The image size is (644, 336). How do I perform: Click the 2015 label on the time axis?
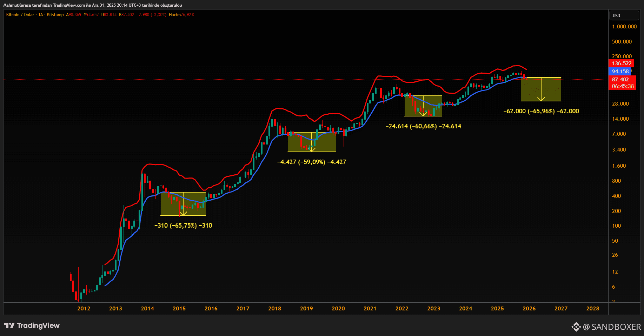click(179, 309)
